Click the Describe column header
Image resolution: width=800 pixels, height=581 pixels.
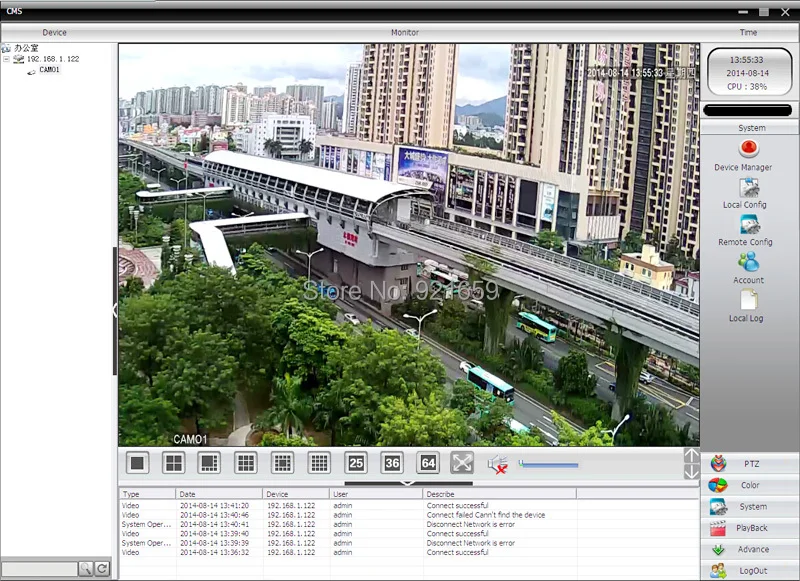click(499, 494)
